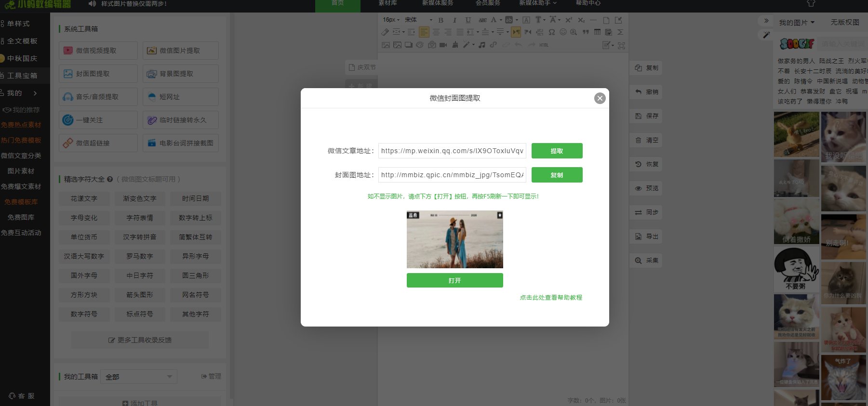868x406 pixels.
Task: Focus the 微信文章地址 input field
Action: coord(452,151)
